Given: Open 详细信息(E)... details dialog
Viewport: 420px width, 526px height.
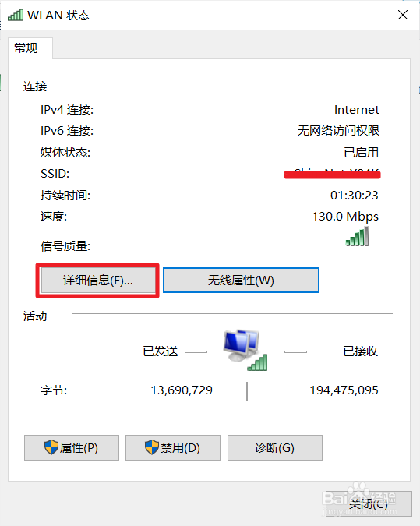Looking at the screenshot, I should [x=97, y=281].
